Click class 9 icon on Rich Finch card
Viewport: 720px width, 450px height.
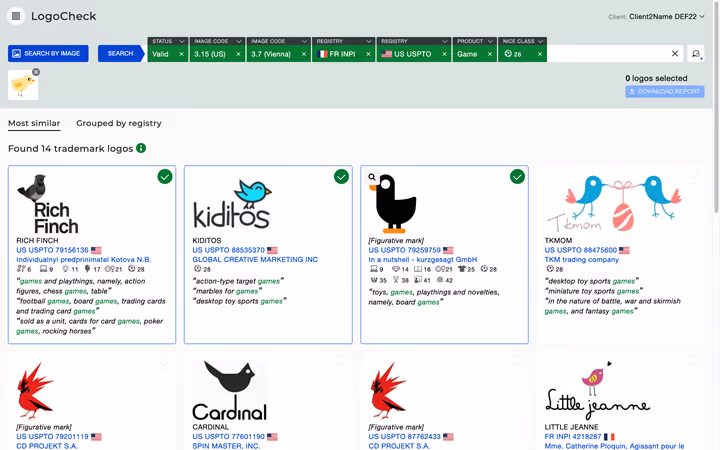point(46,269)
